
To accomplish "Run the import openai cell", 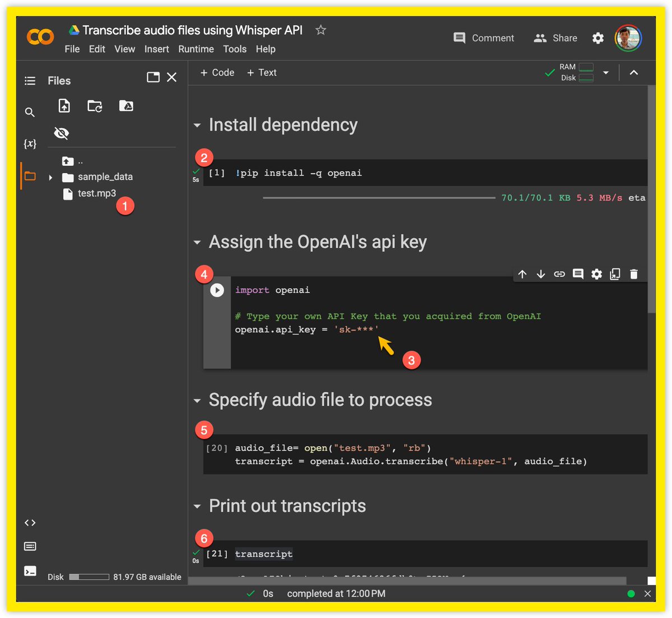I will tap(217, 290).
